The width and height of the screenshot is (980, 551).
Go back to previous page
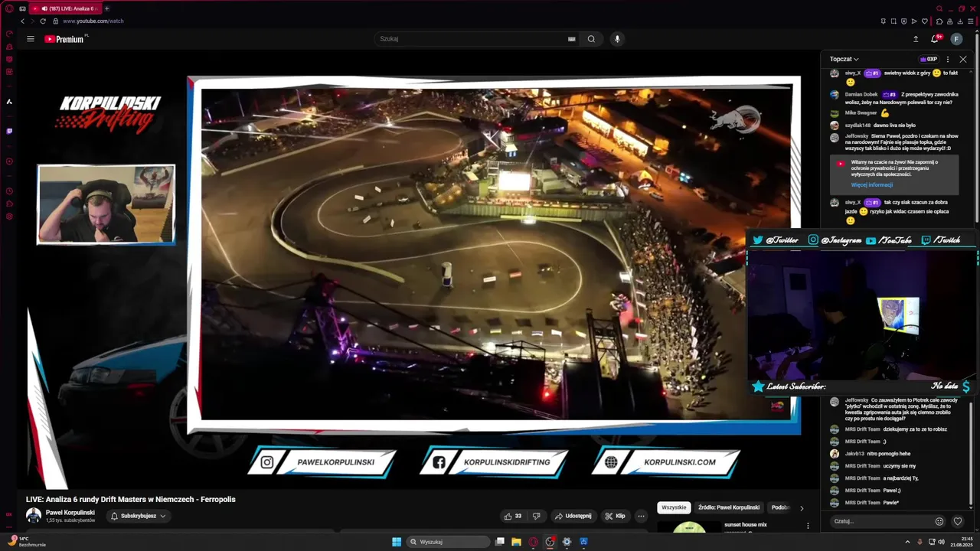click(x=22, y=21)
